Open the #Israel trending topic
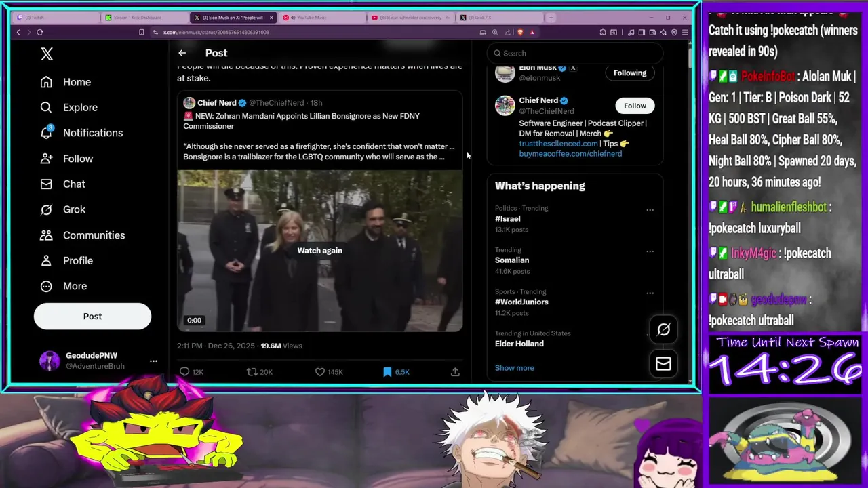The height and width of the screenshot is (488, 868). pos(507,219)
